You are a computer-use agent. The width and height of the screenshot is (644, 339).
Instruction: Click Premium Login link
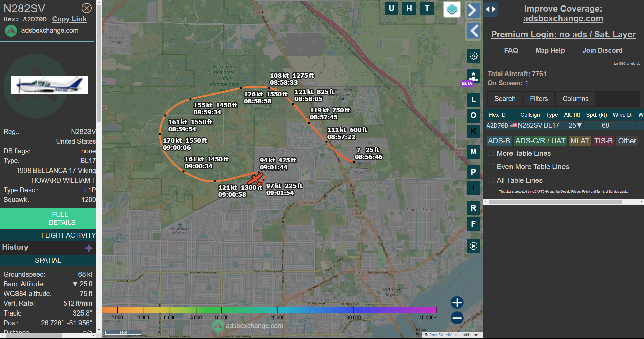pos(563,34)
